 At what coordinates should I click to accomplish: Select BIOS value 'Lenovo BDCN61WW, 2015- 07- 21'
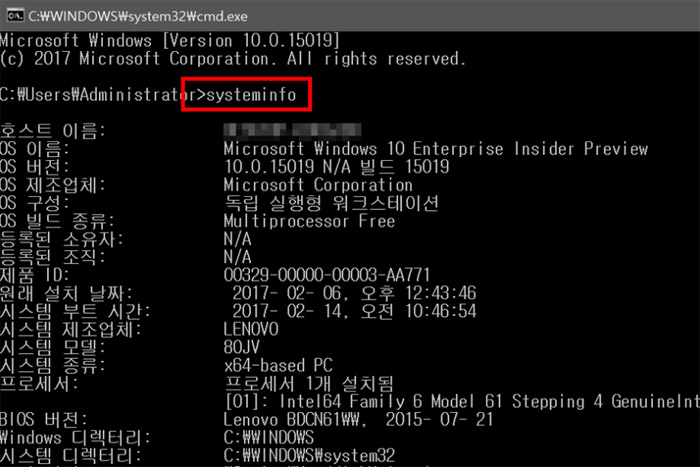358,420
